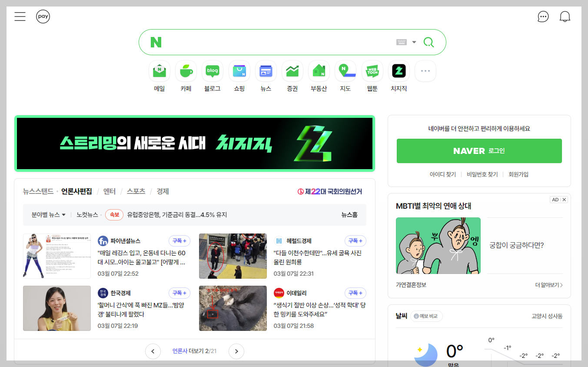Click the 한국경제 logo icon
The height and width of the screenshot is (367, 588).
103,293
